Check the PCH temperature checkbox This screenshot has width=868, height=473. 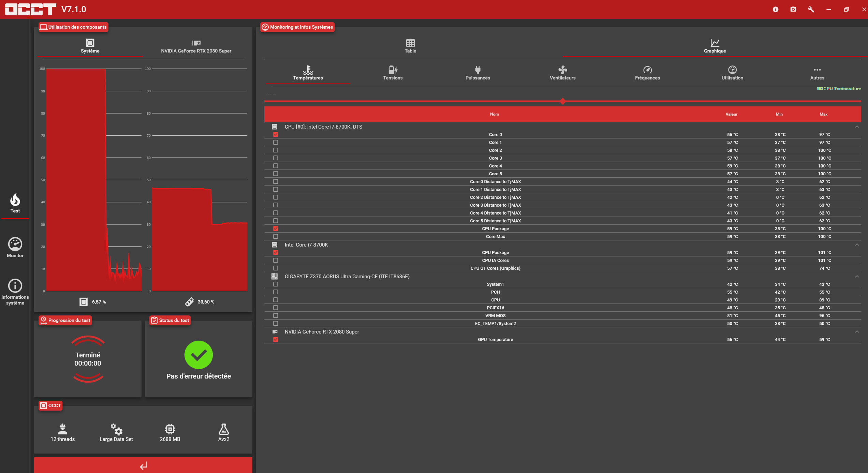[276, 292]
